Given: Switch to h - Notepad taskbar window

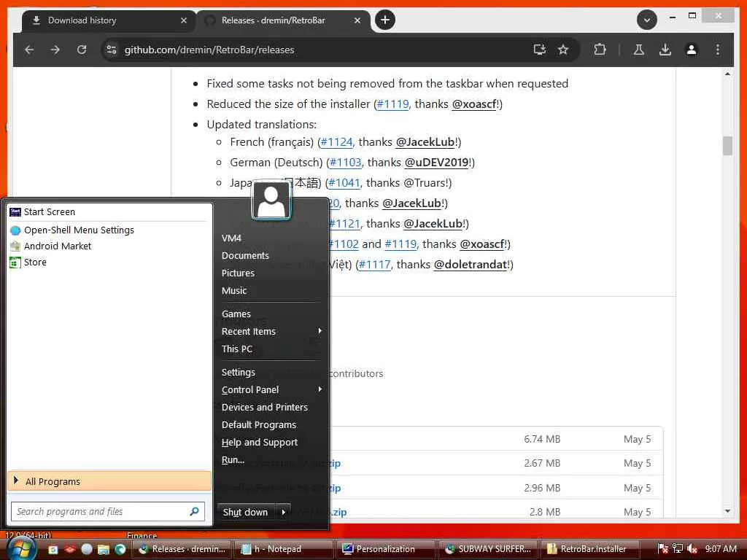Looking at the screenshot, I should coord(284,549).
